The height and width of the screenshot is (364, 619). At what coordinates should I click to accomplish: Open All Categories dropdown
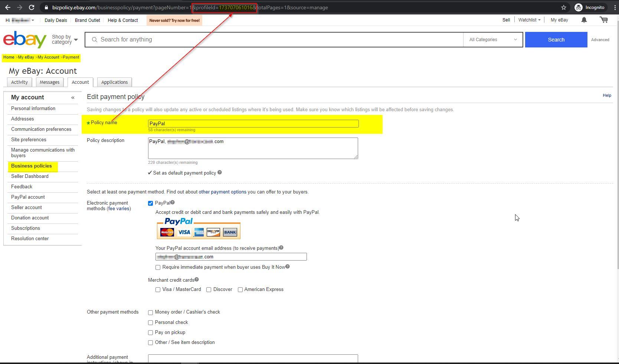(x=493, y=40)
